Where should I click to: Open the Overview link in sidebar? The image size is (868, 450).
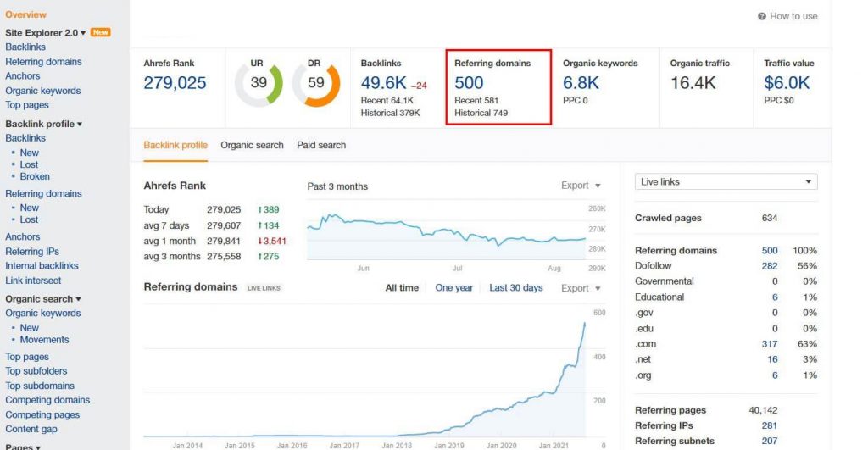coord(26,14)
